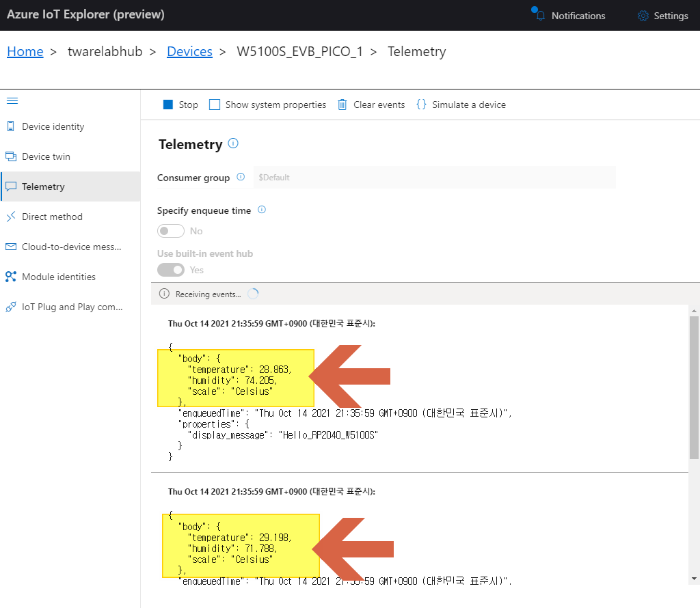Check Show system properties checkbox
The width and height of the screenshot is (700, 608).
coord(215,105)
